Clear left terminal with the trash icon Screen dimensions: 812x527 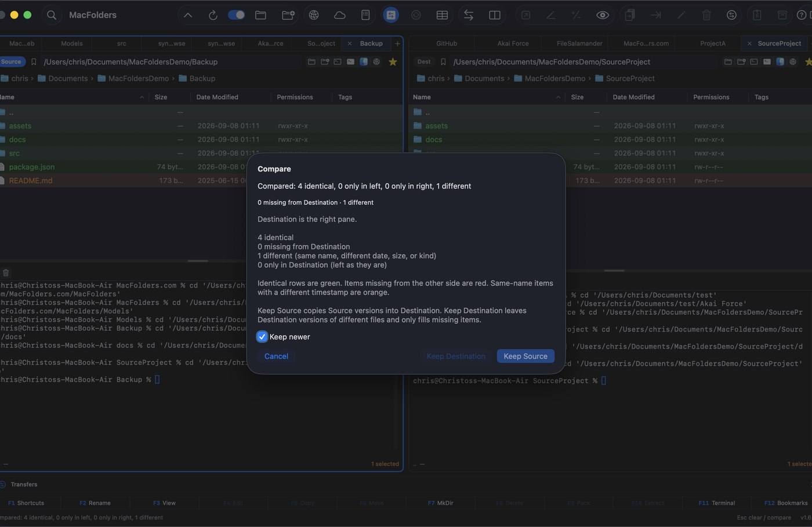(6, 272)
